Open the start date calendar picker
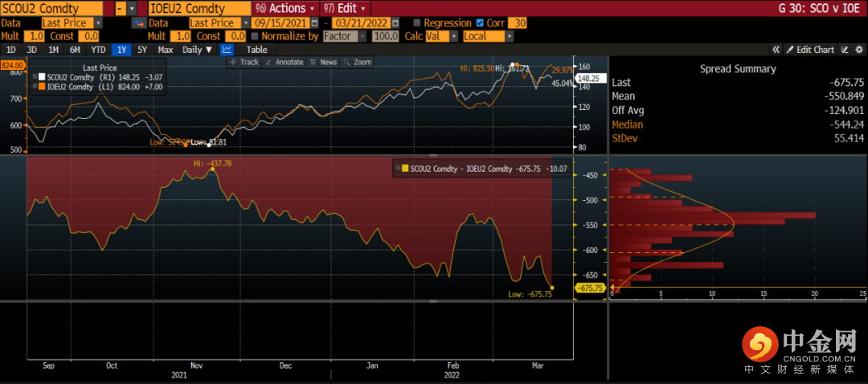Viewport: 868px width, 384px height. pos(312,23)
